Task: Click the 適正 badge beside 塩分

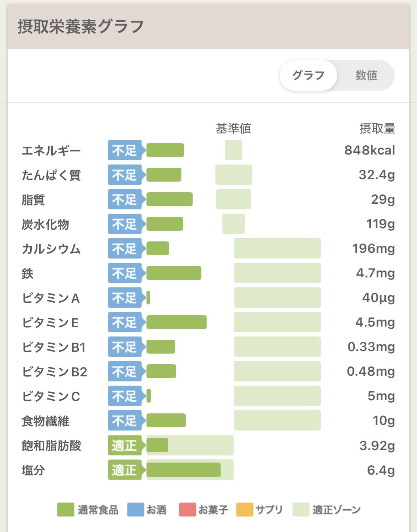Action: click(x=127, y=470)
